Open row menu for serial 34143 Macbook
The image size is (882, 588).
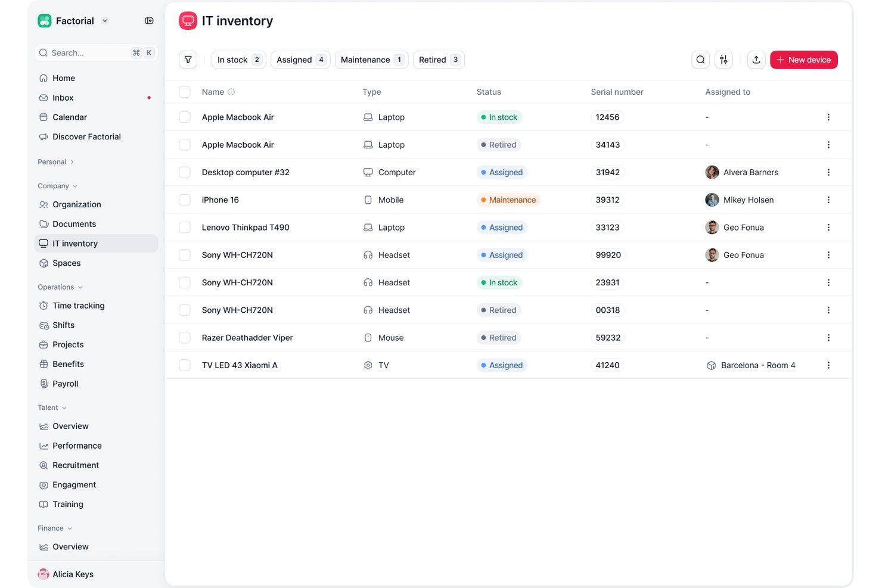[828, 145]
